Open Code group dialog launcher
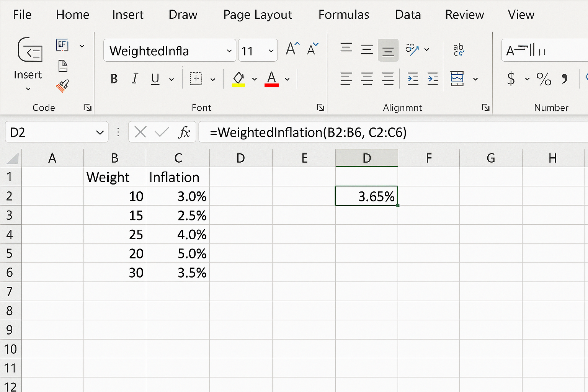This screenshot has width=588, height=392. coord(88,108)
